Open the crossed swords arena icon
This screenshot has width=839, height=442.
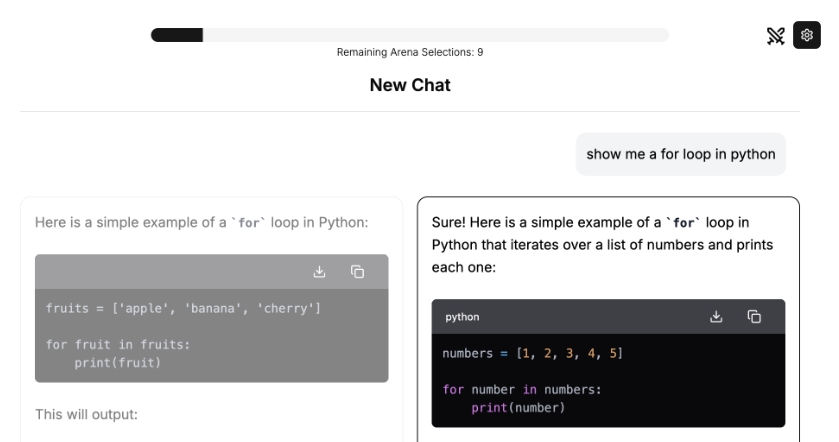click(775, 36)
